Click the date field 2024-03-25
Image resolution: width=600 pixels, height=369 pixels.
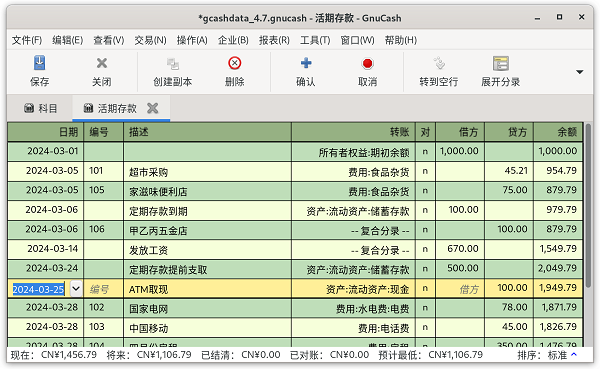(x=38, y=289)
